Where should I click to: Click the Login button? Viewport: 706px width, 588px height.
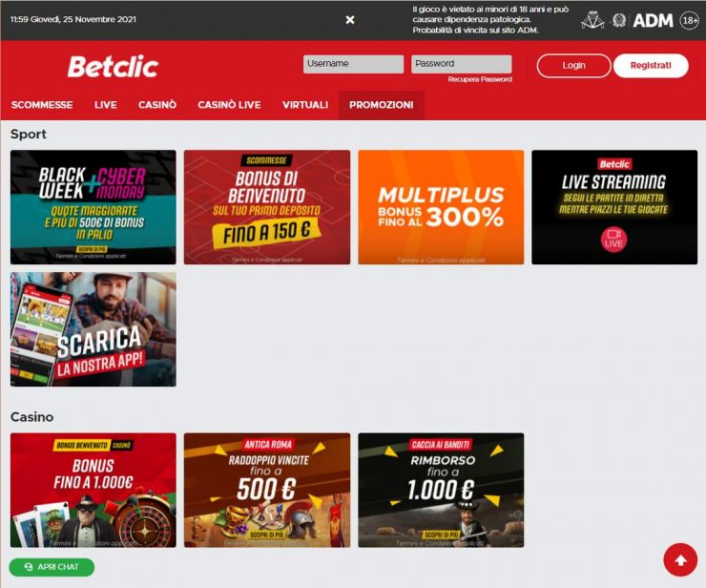click(573, 66)
